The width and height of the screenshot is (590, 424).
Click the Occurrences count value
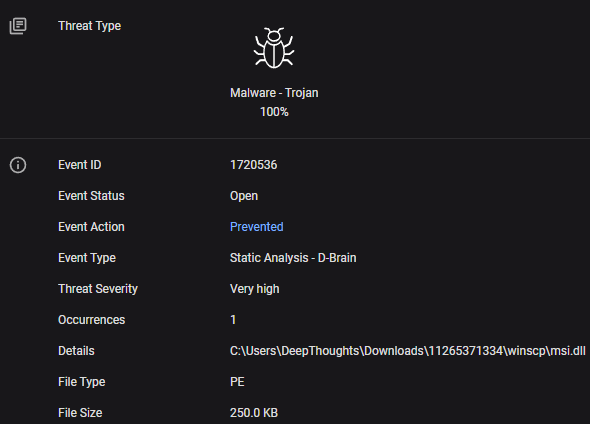click(x=233, y=320)
